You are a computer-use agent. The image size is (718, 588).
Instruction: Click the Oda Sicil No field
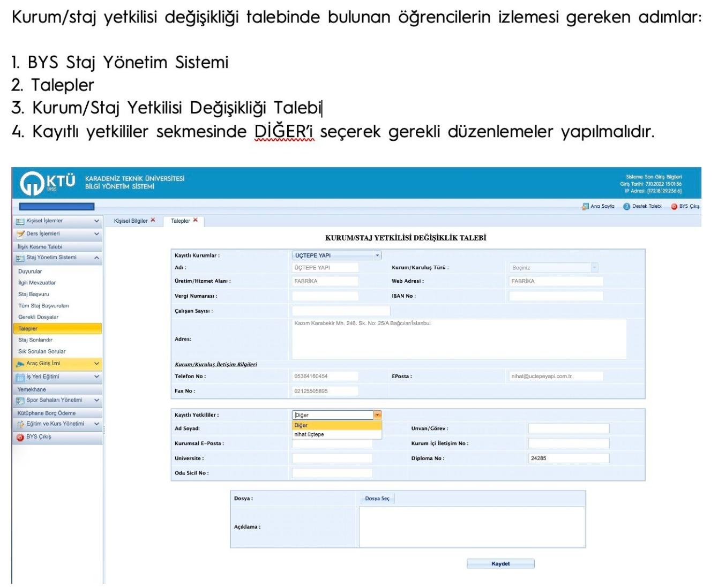tap(332, 473)
